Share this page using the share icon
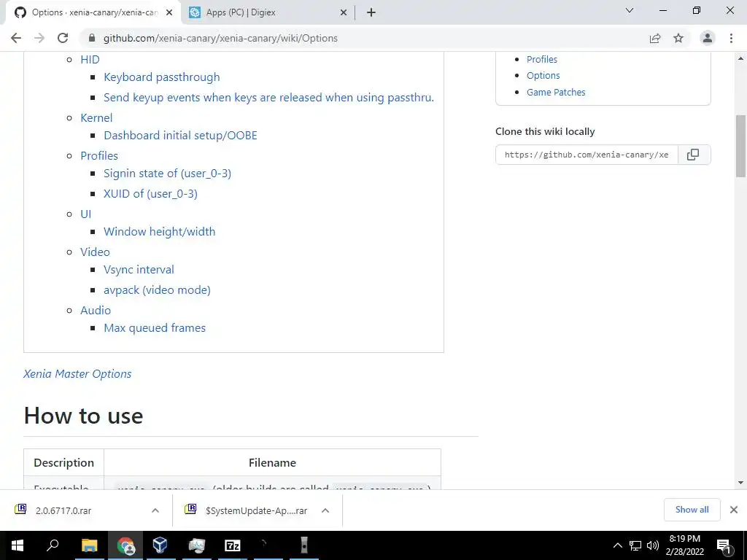The image size is (747, 560). click(655, 38)
